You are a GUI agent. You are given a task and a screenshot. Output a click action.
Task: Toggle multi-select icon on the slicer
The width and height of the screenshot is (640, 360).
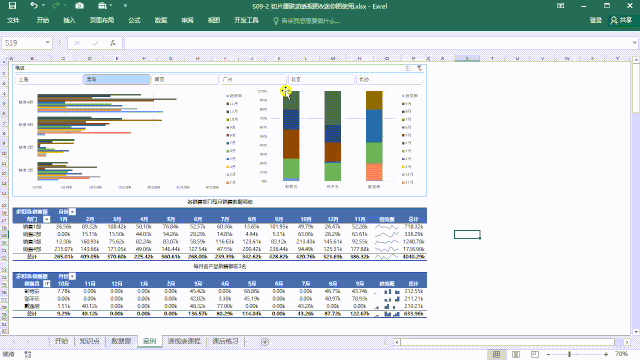pos(408,68)
